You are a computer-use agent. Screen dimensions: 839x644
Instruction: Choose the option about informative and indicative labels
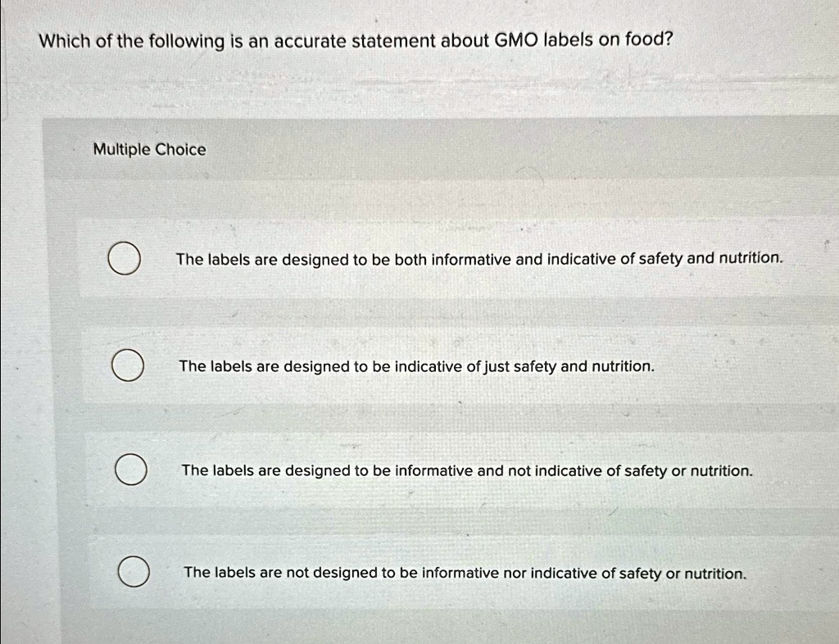point(480,259)
